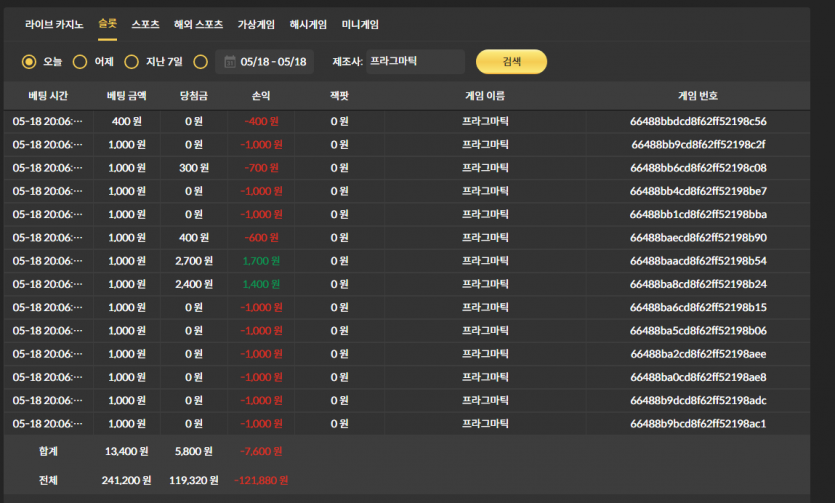Select game number 66488ba0cd8f62ff52198ae8
The height and width of the screenshot is (503, 835).
698,377
